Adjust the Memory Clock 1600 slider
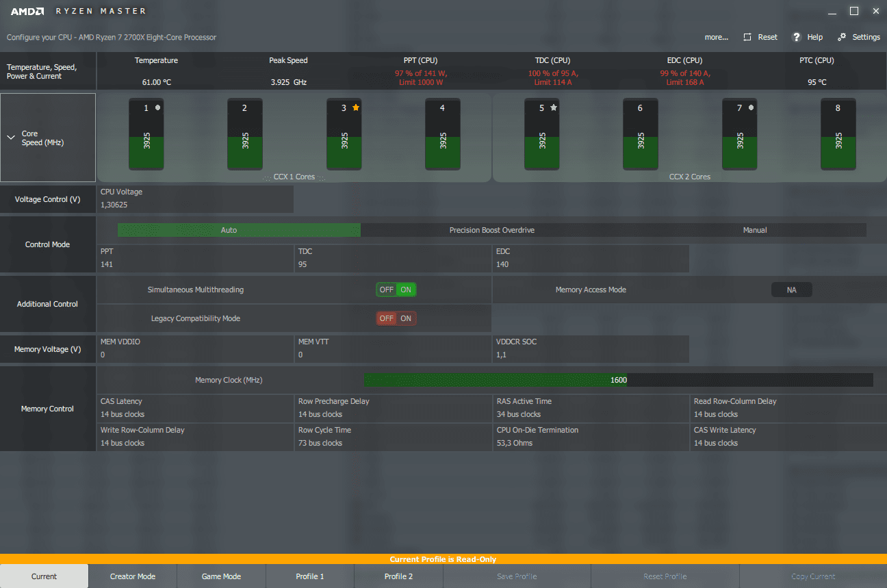The width and height of the screenshot is (887, 588). pyautogui.click(x=618, y=380)
